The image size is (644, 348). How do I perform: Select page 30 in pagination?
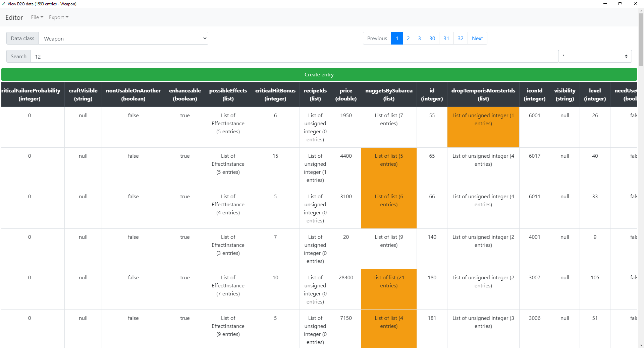point(432,39)
